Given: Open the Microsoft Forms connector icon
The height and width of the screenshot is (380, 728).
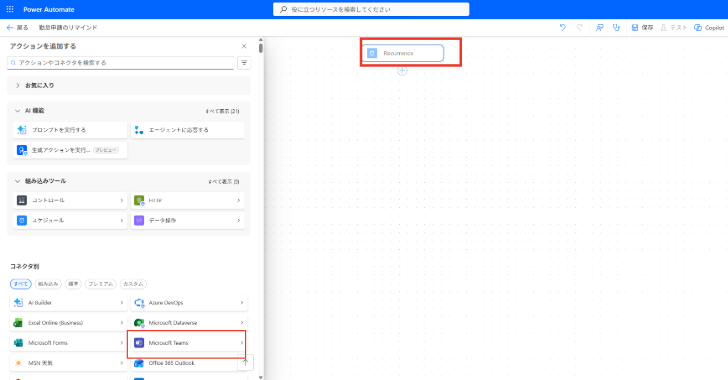Looking at the screenshot, I should pos(19,343).
